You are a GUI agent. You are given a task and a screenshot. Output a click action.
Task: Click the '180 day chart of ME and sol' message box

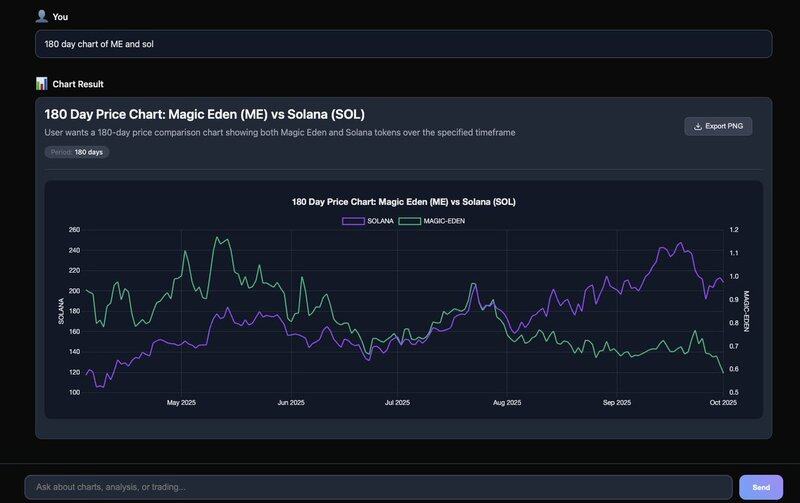pos(402,44)
